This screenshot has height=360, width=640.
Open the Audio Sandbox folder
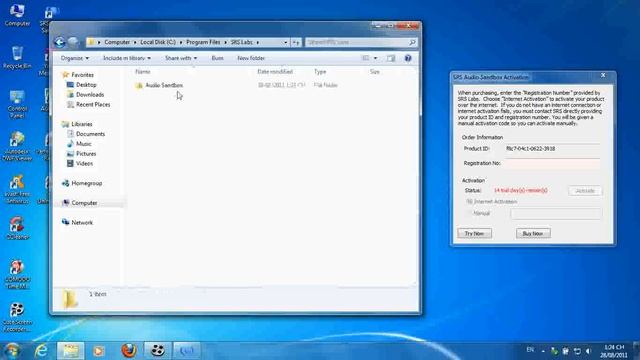coord(164,85)
